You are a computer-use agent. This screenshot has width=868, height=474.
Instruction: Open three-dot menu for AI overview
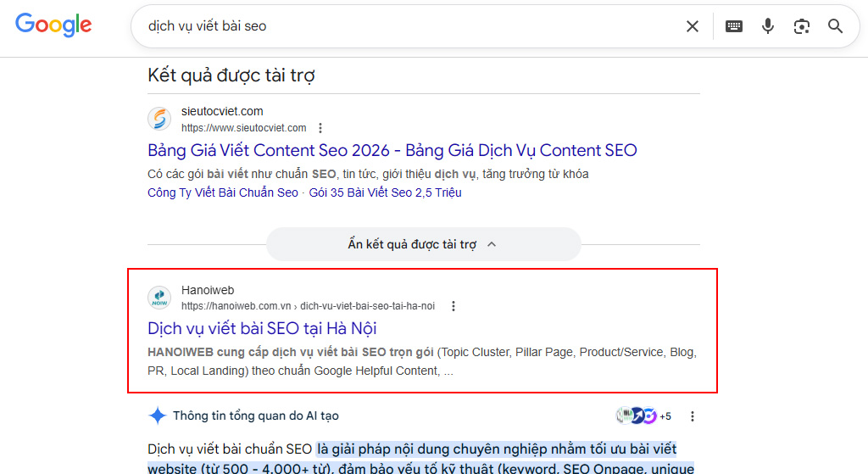pos(692,415)
